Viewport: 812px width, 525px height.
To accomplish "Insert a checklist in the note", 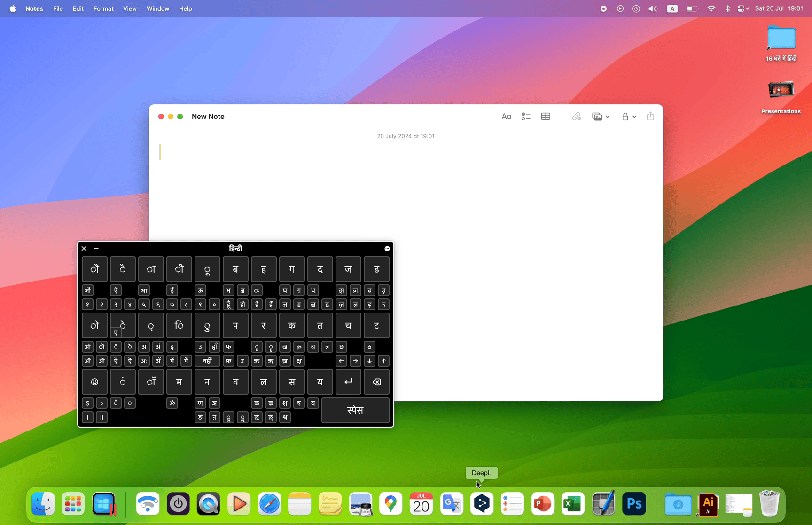I will tap(526, 117).
